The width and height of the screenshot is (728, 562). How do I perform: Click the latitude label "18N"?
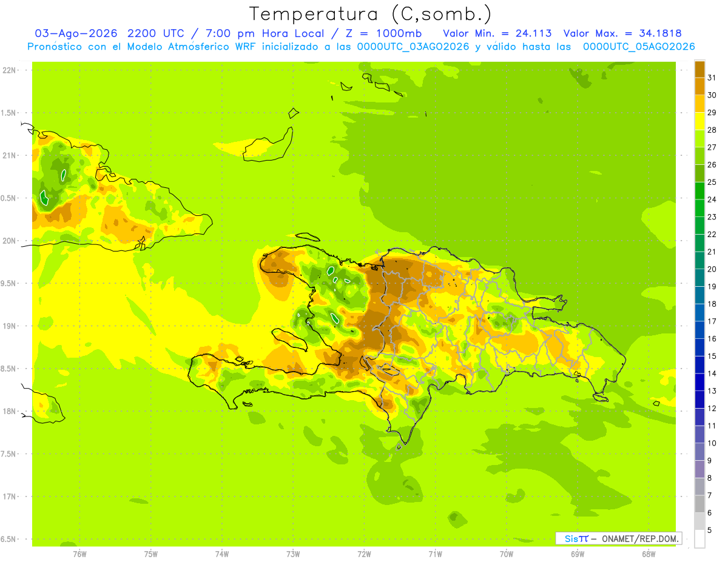click(9, 411)
